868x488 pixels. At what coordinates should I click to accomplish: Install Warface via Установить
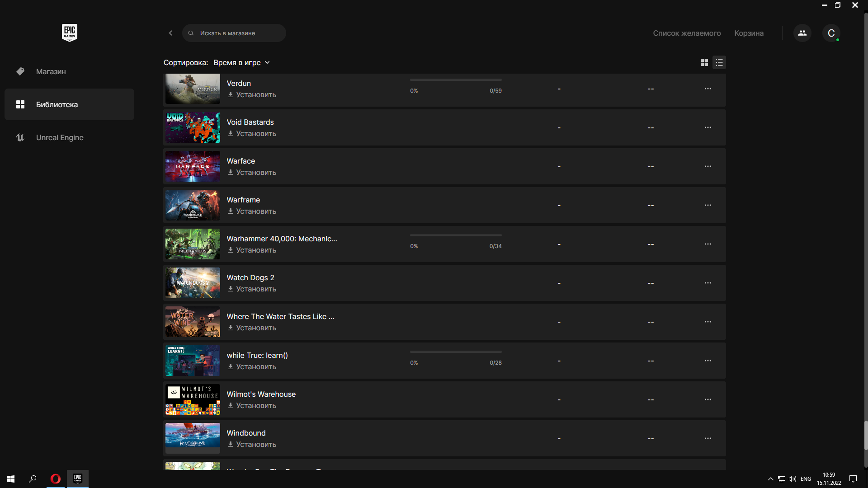[252, 173]
